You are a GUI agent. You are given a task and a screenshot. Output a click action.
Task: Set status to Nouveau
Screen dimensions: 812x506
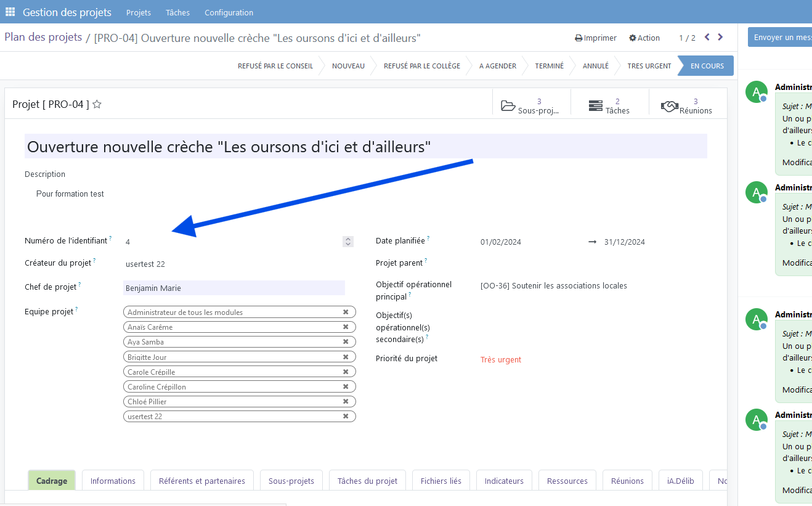click(348, 66)
